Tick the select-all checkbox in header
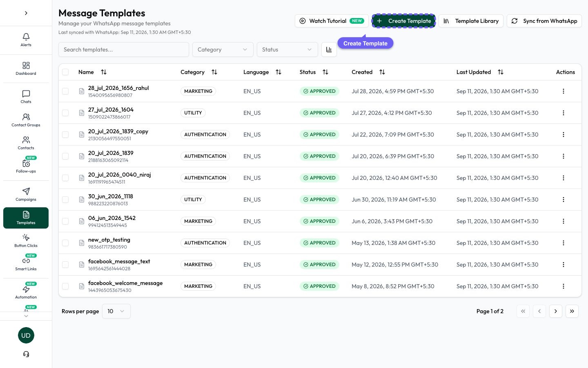 coord(65,72)
